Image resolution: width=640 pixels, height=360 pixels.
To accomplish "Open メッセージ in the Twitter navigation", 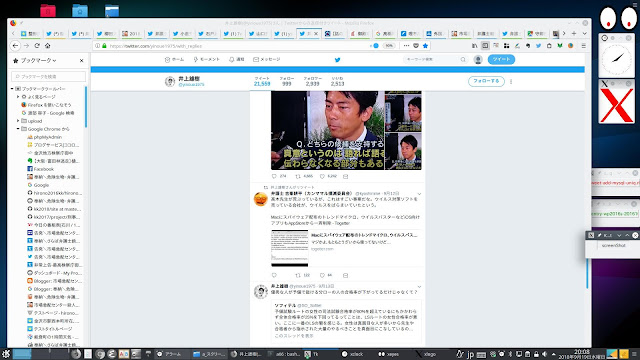I will click(x=267, y=60).
